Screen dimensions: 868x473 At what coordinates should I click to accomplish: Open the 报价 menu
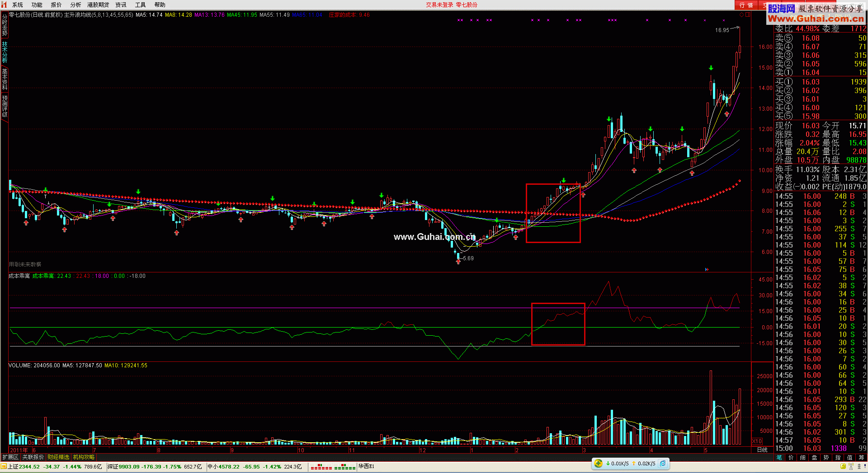57,5
